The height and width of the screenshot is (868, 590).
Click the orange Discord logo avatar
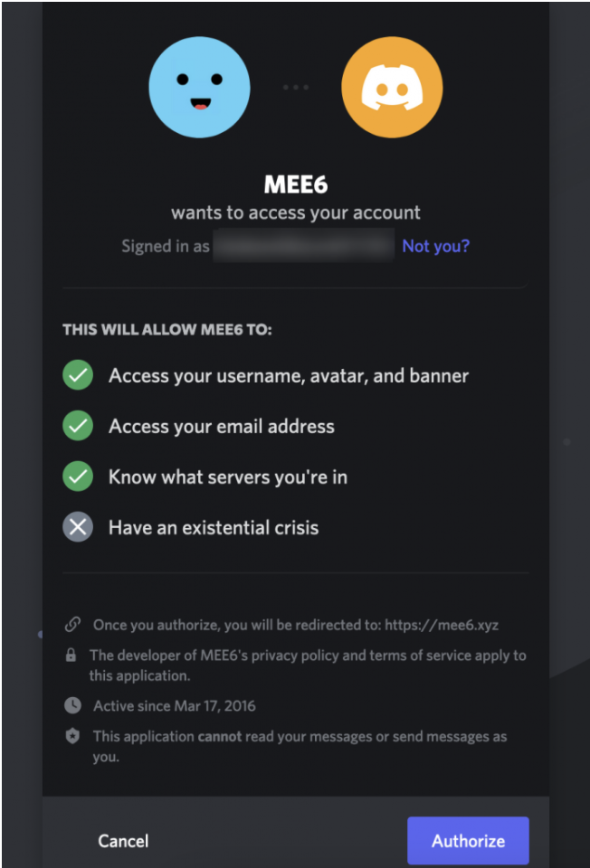click(391, 87)
